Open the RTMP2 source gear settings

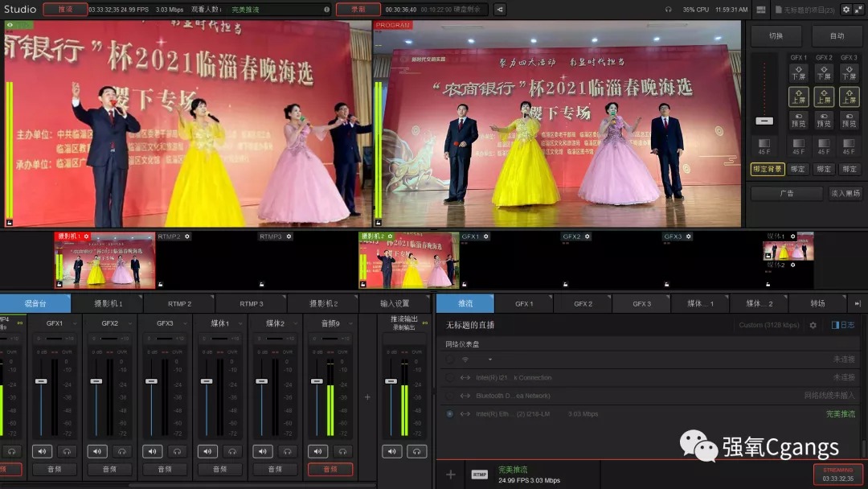pyautogui.click(x=187, y=236)
